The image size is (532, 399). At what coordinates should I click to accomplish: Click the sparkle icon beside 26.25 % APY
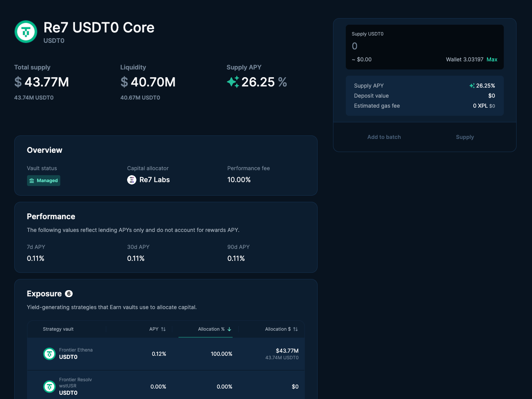click(x=233, y=82)
